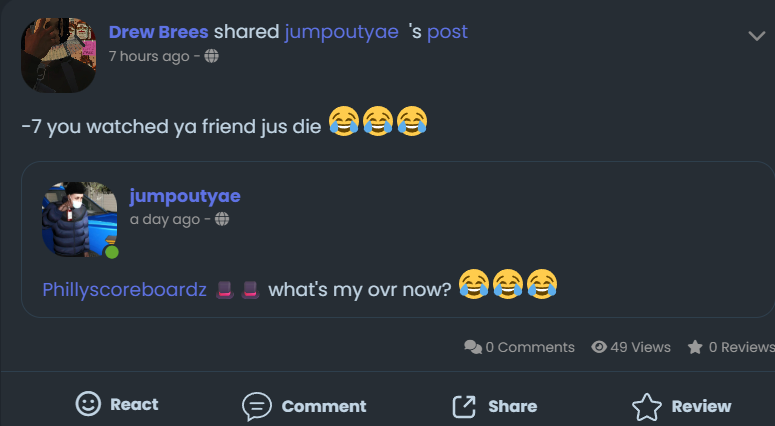Click the Share arrow icon
The image size is (775, 426).
(464, 406)
